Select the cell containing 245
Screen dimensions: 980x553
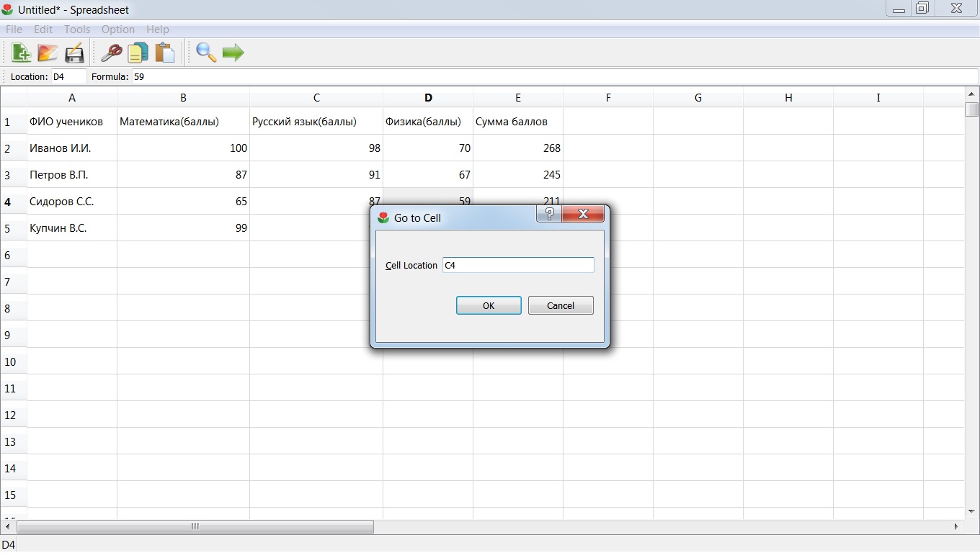tap(518, 175)
